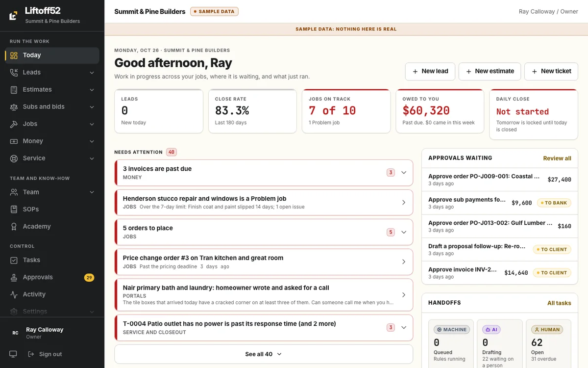Click the plus icon on New estimate
Image resolution: width=588 pixels, height=368 pixels.
click(469, 72)
